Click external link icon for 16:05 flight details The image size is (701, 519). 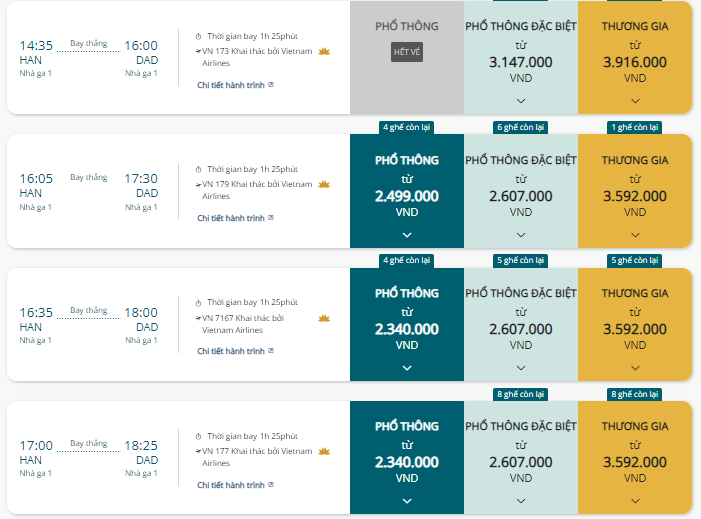point(271,218)
